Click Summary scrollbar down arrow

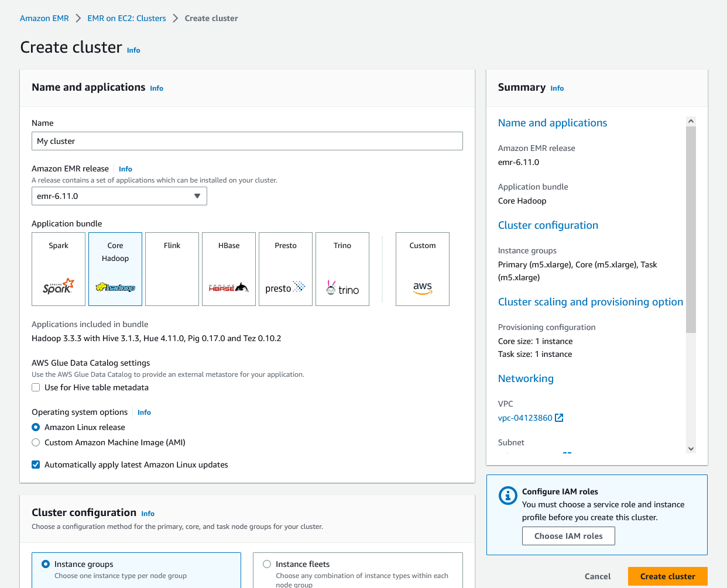point(691,449)
